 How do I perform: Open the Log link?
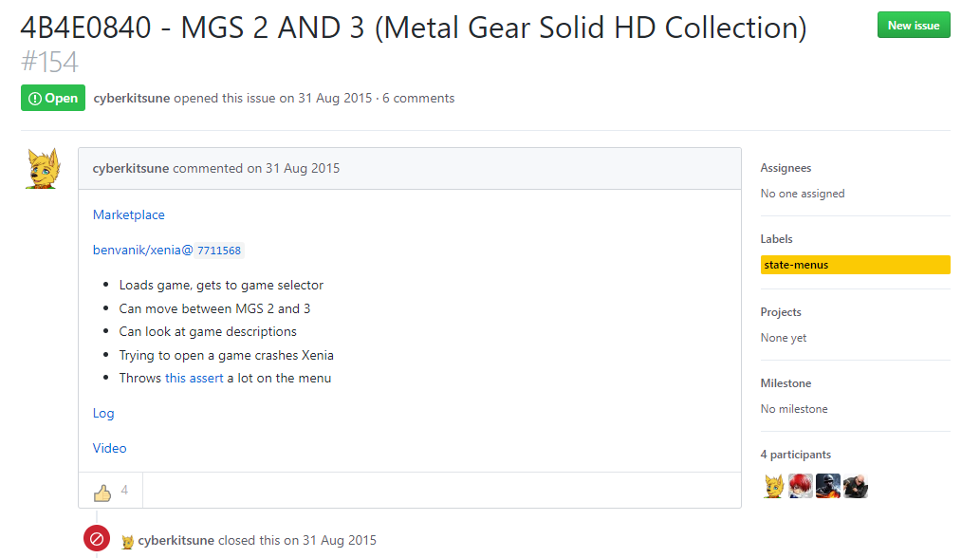pos(103,413)
